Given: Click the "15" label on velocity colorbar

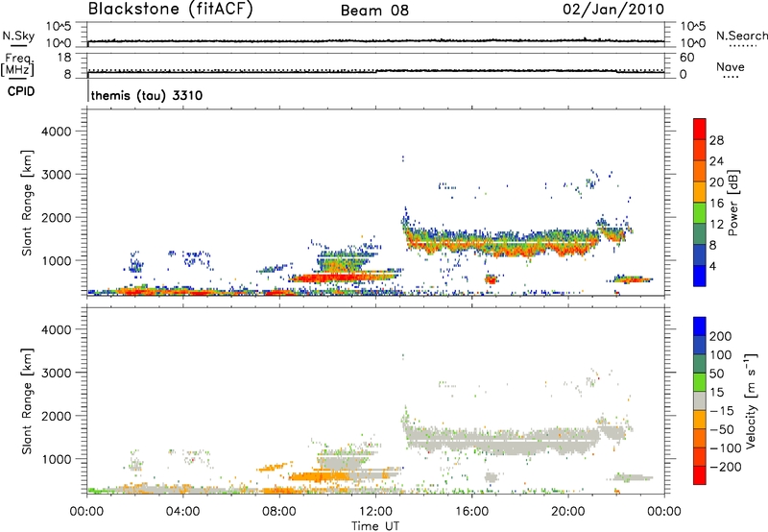Looking at the screenshot, I should click(716, 393).
